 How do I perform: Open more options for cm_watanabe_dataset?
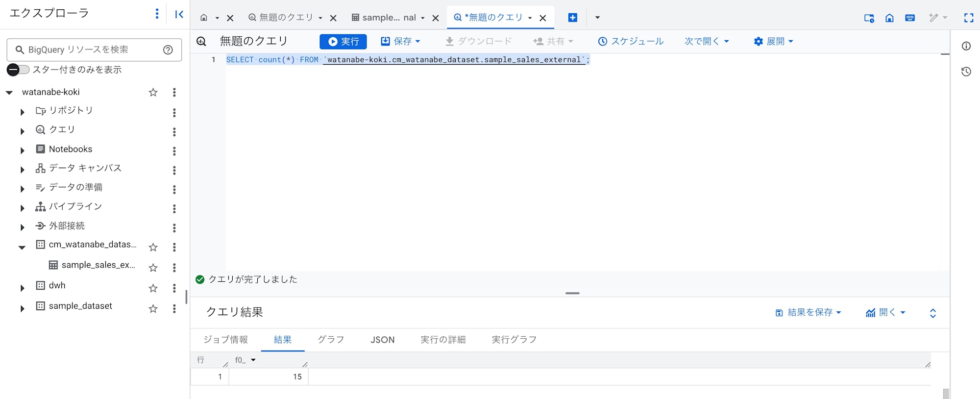click(174, 247)
